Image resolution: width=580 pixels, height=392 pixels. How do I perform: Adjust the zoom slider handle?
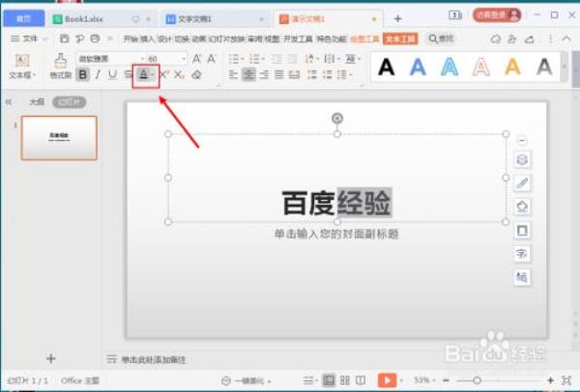(x=478, y=379)
